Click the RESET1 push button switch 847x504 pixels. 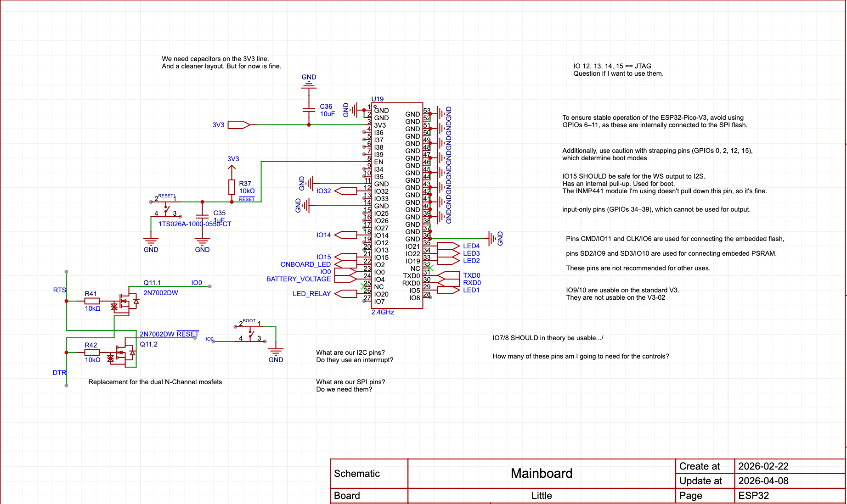[166, 209]
